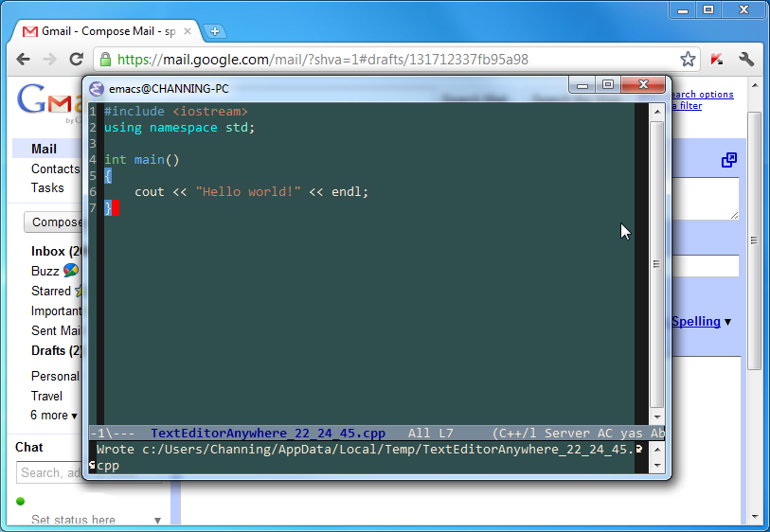Open the Personal label
Image resolution: width=770 pixels, height=532 pixels.
pyautogui.click(x=55, y=377)
